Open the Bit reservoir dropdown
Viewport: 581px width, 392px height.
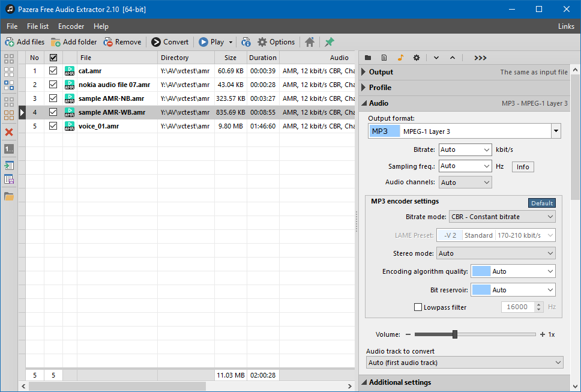tap(513, 290)
